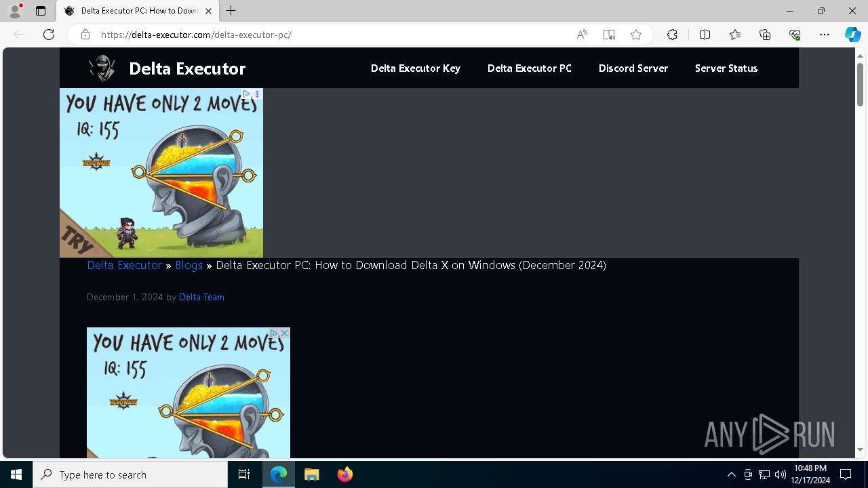This screenshot has width=868, height=488.
Task: Open Task View on the taskbar
Action: (244, 474)
